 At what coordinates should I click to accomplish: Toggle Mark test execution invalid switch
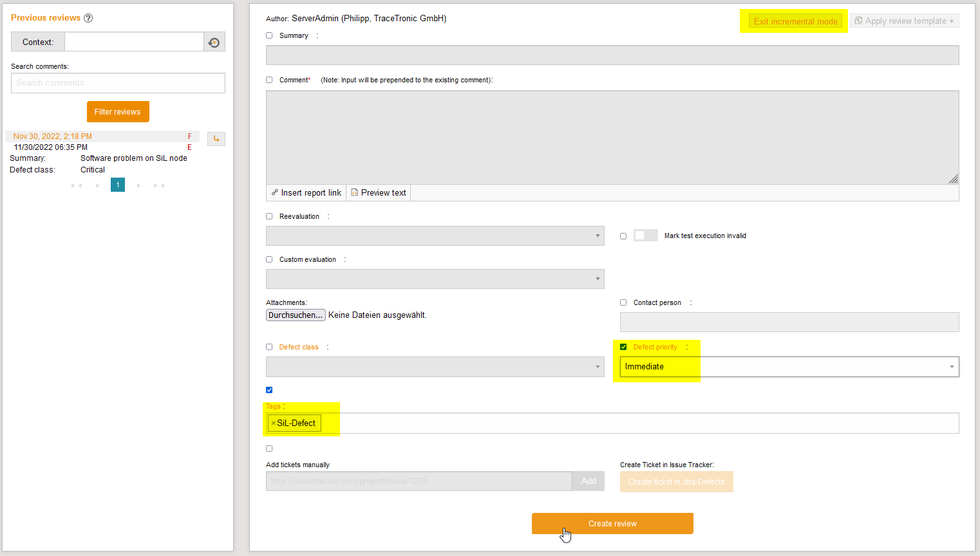[x=645, y=236]
